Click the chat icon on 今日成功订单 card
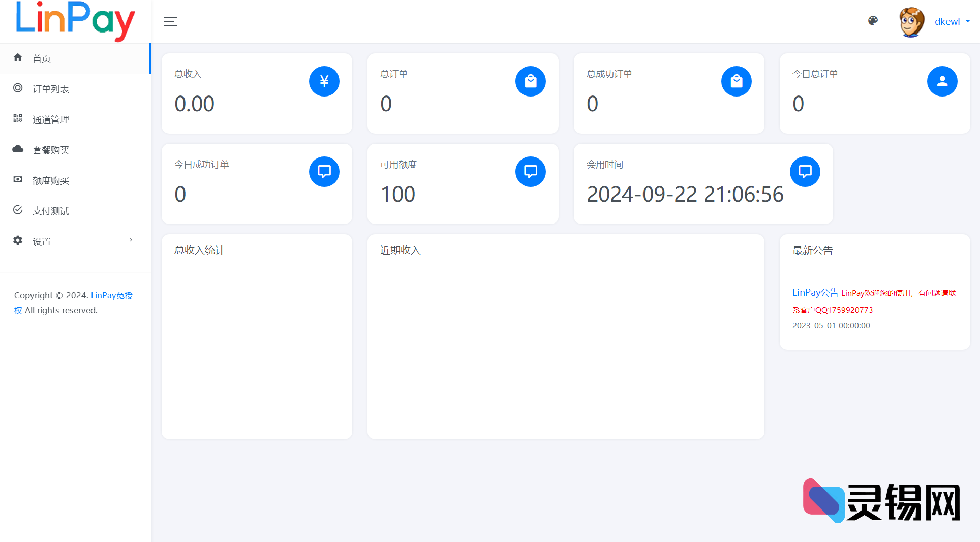Image resolution: width=980 pixels, height=542 pixels. 324,172
